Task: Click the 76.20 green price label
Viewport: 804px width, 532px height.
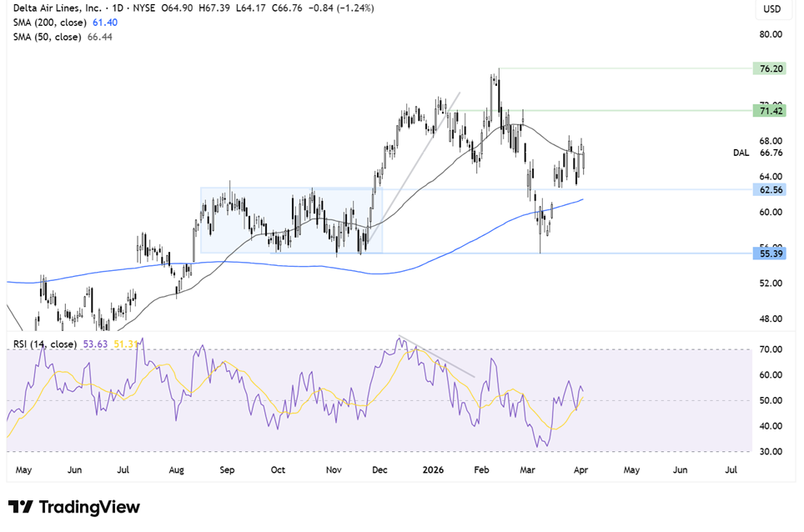Action: point(769,68)
